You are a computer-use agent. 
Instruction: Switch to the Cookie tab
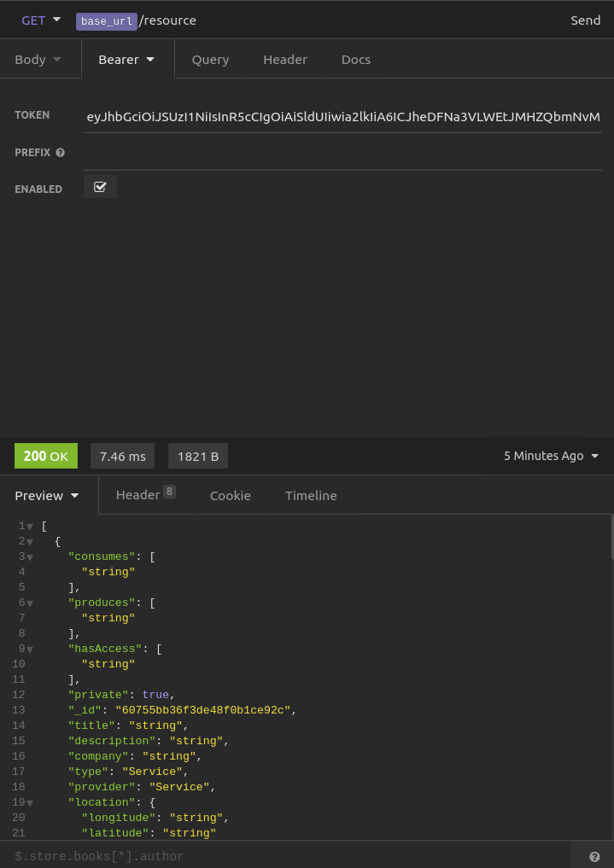coord(231,495)
